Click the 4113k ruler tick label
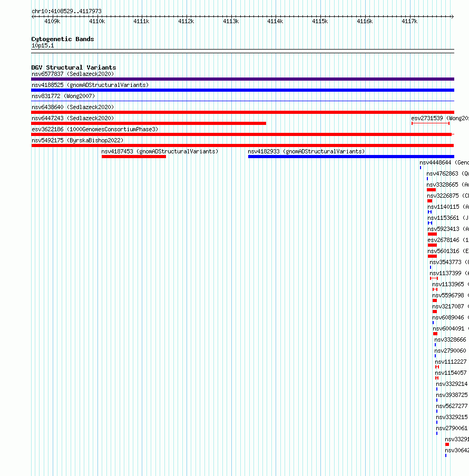This screenshot has height=476, width=469. 231,21
